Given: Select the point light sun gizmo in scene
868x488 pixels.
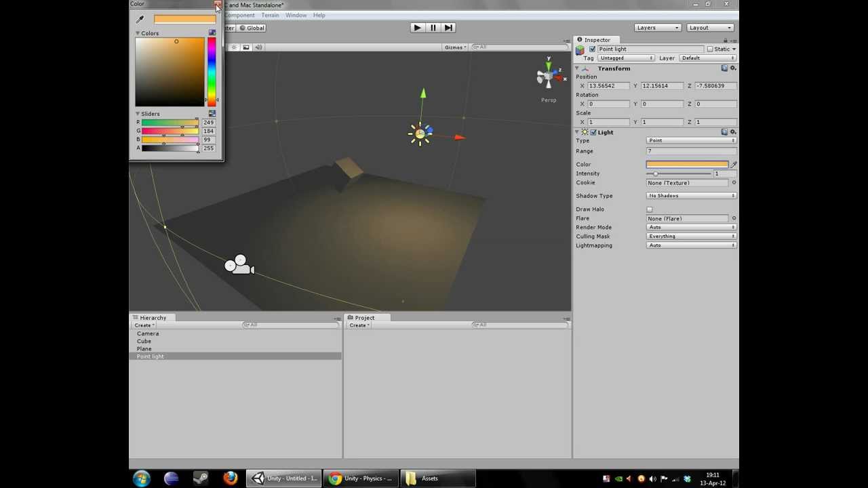Looking at the screenshot, I should coord(420,134).
